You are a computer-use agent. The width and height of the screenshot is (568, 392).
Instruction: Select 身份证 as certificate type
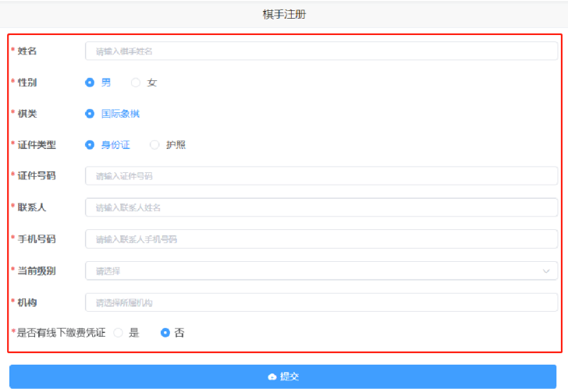[x=90, y=145]
